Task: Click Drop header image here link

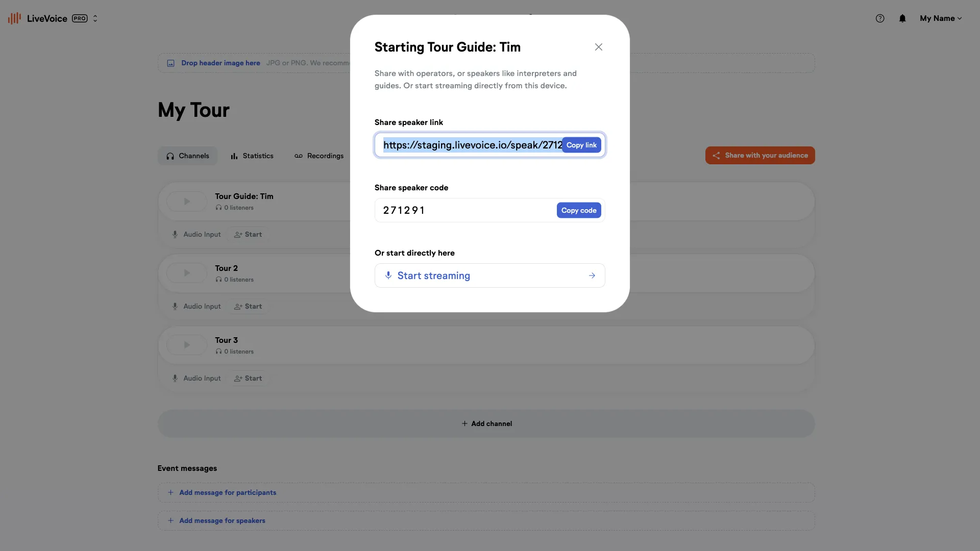Action: (220, 63)
